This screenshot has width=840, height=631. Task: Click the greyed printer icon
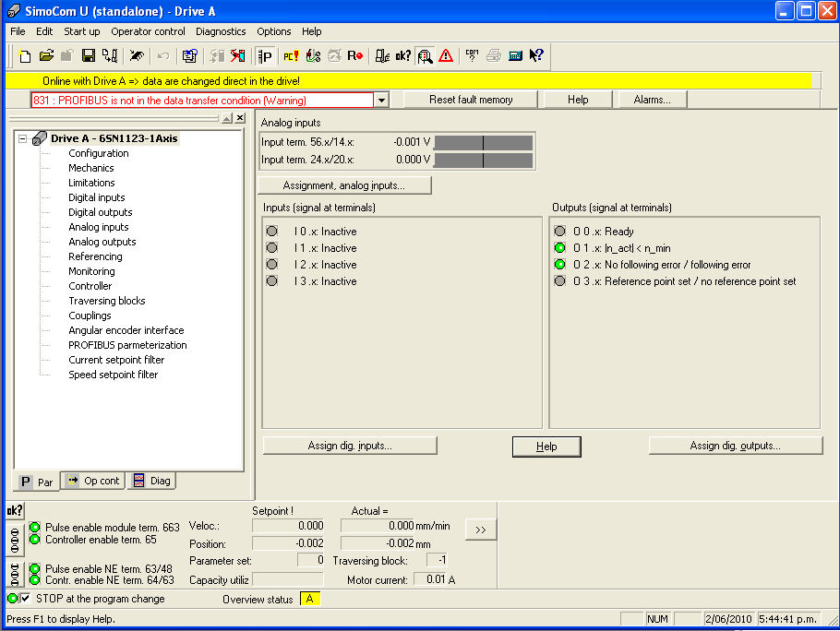pos(494,55)
